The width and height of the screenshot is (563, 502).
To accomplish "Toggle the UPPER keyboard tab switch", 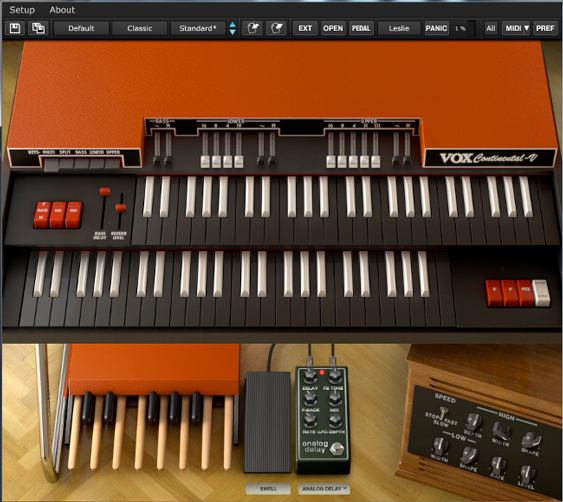I will click(x=112, y=164).
